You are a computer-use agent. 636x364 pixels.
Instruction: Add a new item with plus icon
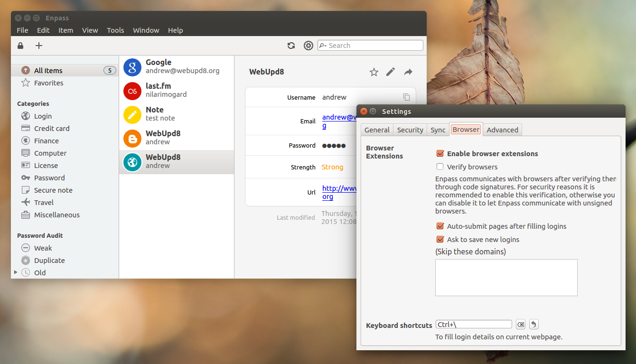pos(39,46)
